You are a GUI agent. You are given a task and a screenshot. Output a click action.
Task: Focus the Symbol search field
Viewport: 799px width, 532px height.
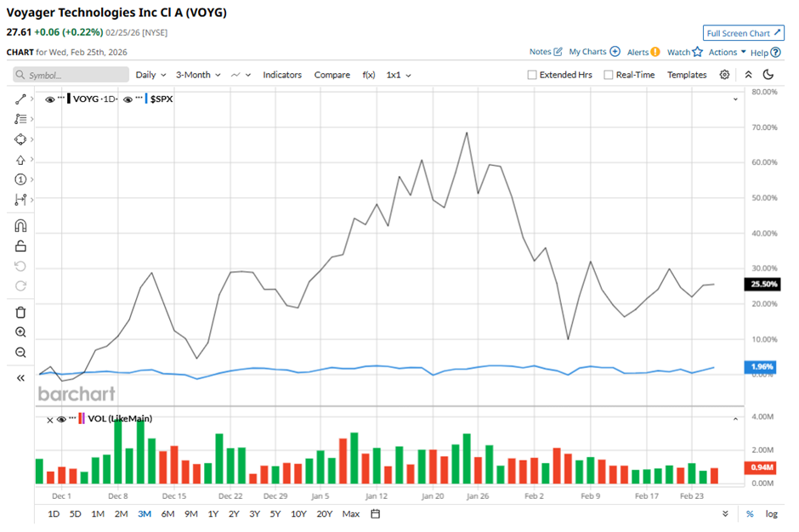click(71, 75)
